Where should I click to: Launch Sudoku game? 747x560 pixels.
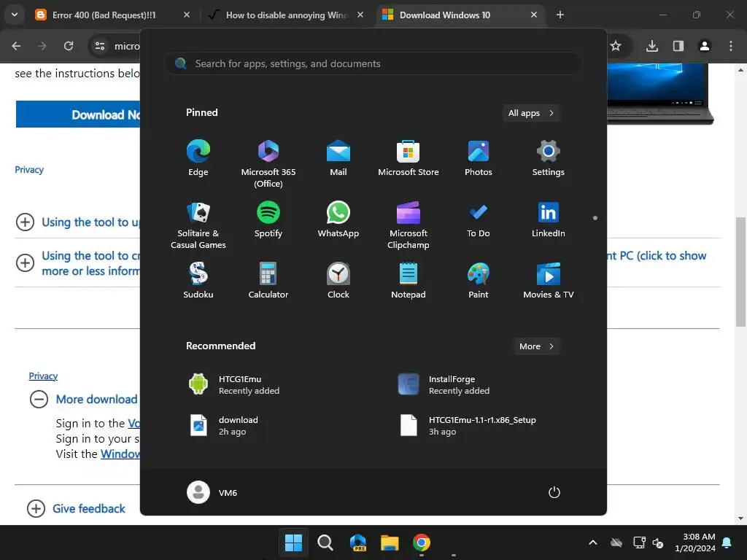coord(198,281)
